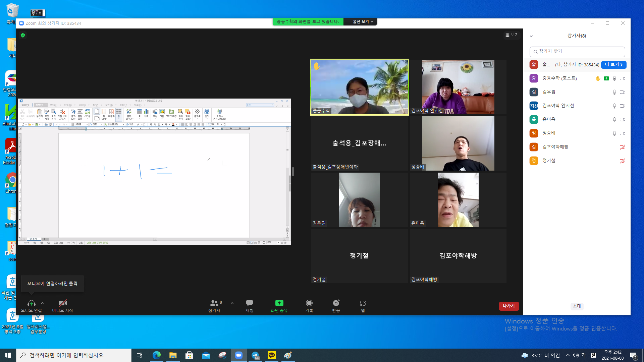The image size is (644, 362).
Task: Open File Explorer from taskbar
Action: [x=173, y=355]
